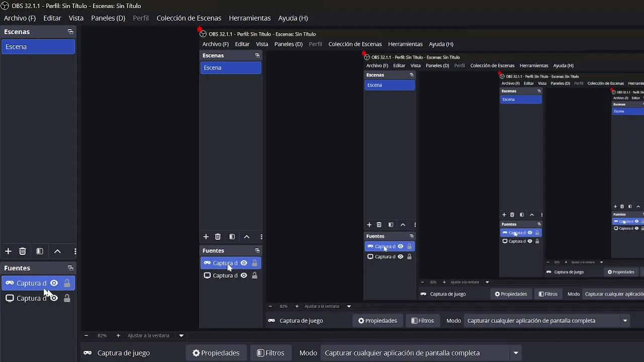The width and height of the screenshot is (644, 362).
Task: Add a new scene with the plus icon
Action: (8, 251)
